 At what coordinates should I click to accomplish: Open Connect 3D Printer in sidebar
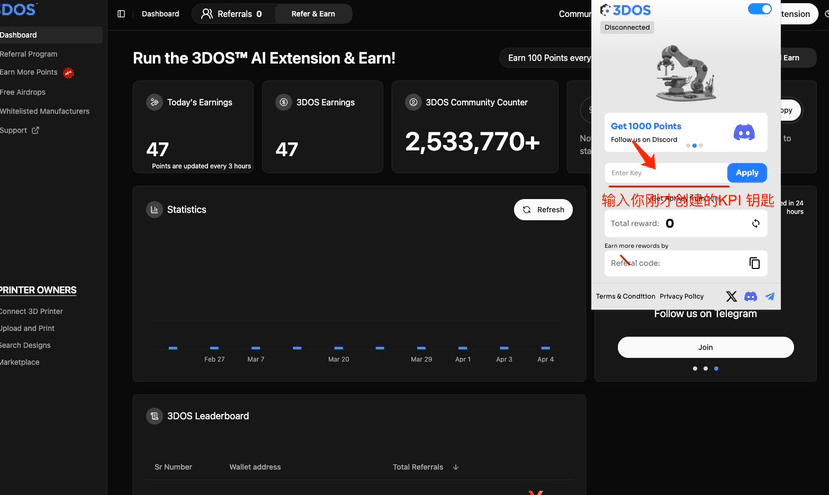pyautogui.click(x=31, y=311)
